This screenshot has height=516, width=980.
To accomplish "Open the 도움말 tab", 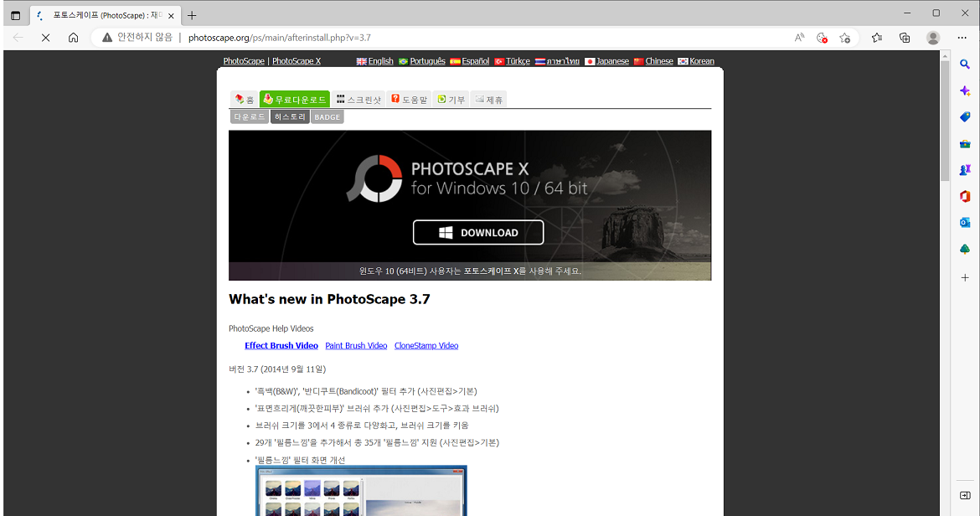I will click(x=409, y=100).
